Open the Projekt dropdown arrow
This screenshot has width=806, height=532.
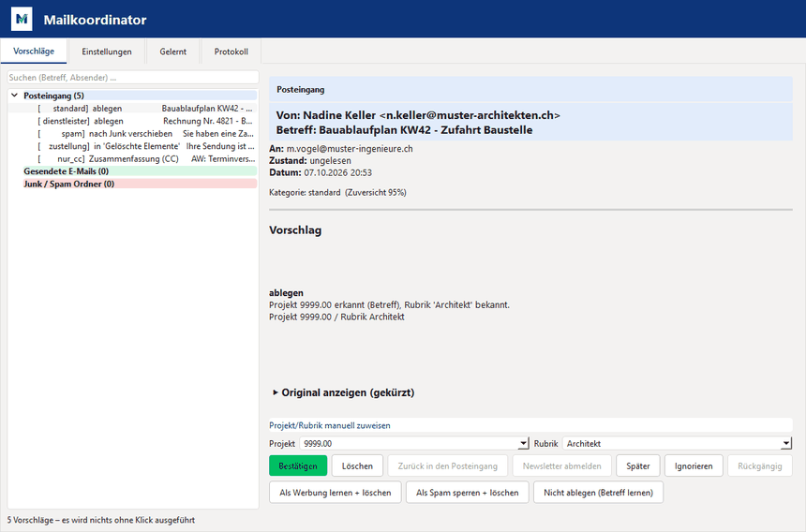[x=523, y=444]
